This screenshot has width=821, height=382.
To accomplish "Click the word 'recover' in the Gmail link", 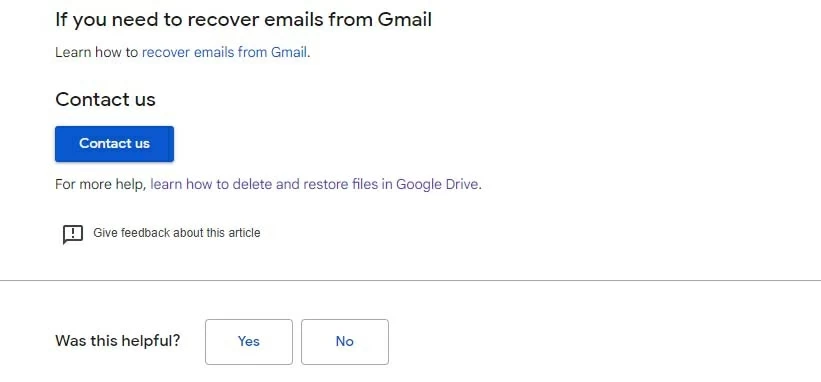I will point(166,52).
